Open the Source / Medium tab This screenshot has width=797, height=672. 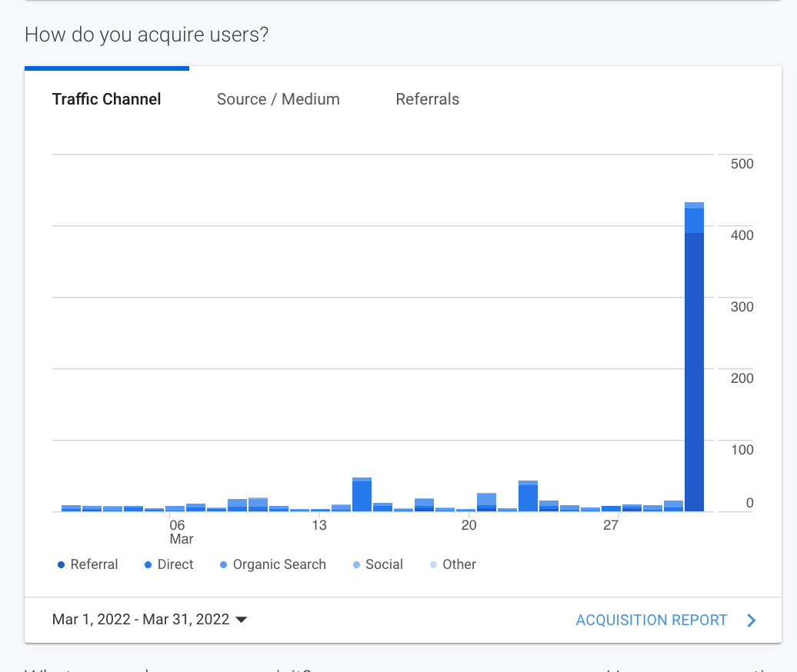278,99
